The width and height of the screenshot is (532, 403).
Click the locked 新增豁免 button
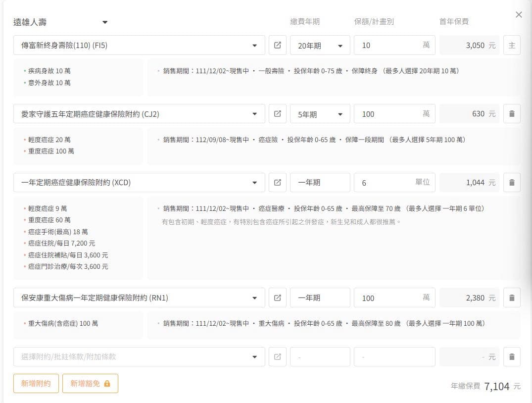pyautogui.click(x=90, y=383)
